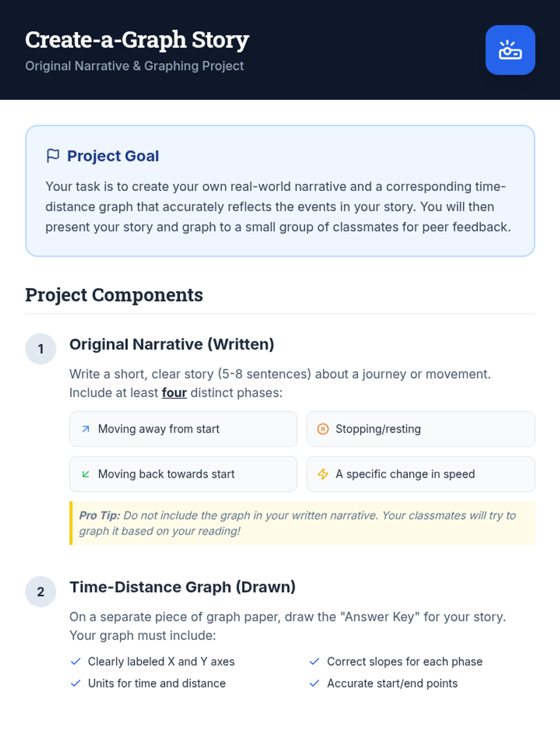Click the step 1 number circle
Image resolution: width=560 pixels, height=747 pixels.
click(41, 349)
